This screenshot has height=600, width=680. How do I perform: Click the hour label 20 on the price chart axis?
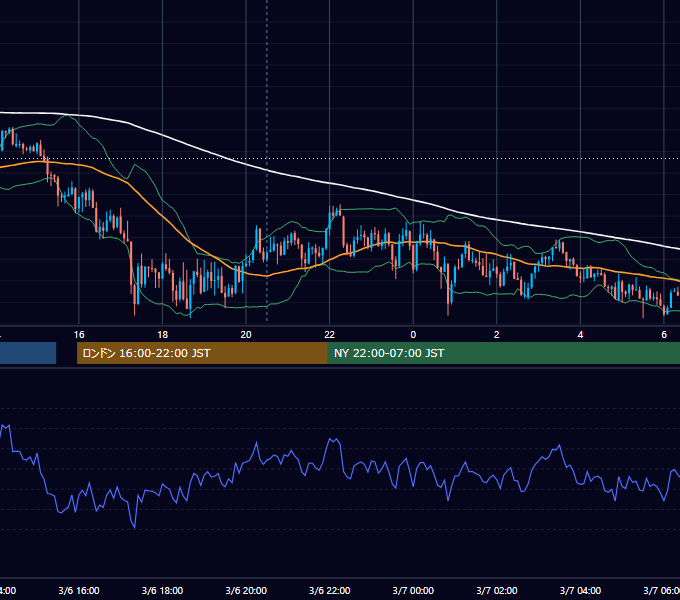246,335
